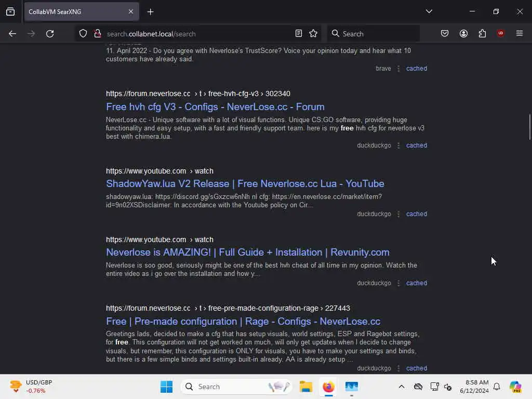Open options dots for Free hvh cfg result
Image resolution: width=532 pixels, height=399 pixels.
(x=398, y=145)
